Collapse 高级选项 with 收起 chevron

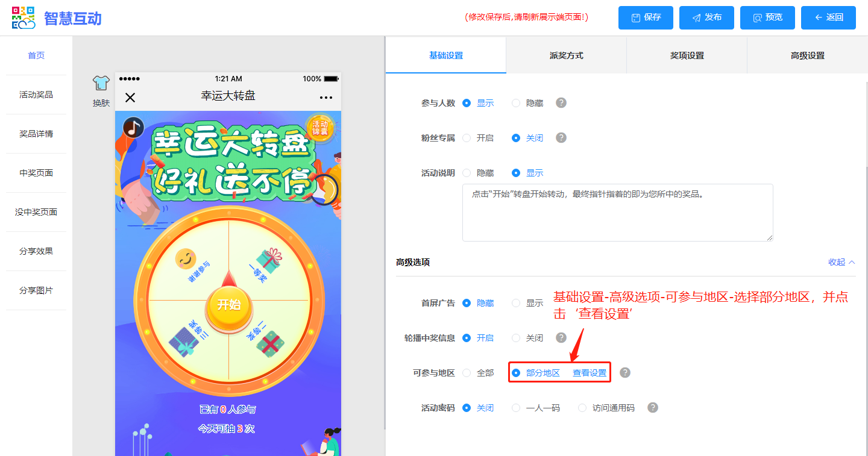click(x=841, y=262)
